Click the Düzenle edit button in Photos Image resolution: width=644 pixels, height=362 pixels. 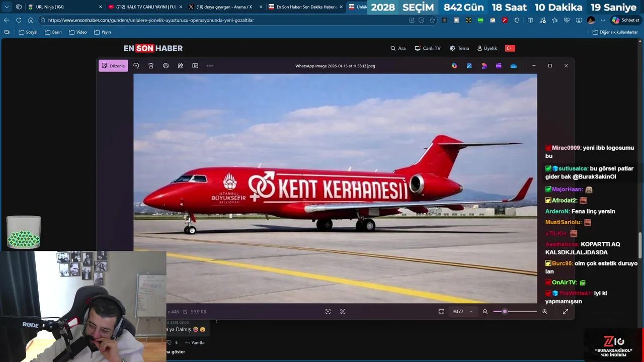(113, 66)
